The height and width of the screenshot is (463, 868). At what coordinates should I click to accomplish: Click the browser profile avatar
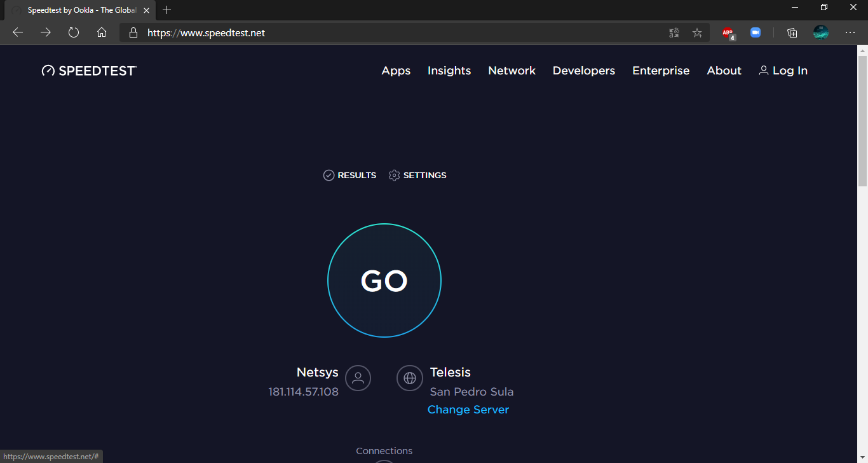coord(821,32)
